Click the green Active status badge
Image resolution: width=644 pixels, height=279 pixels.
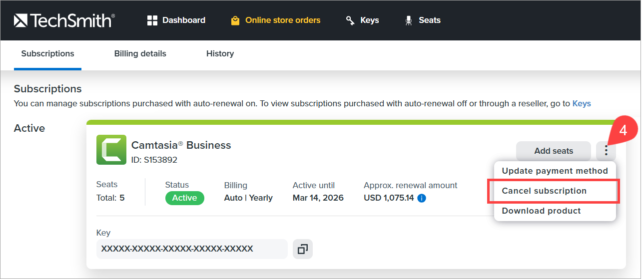point(184,198)
